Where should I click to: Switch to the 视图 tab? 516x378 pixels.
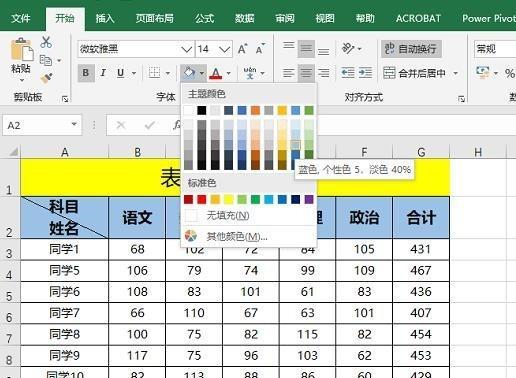325,18
